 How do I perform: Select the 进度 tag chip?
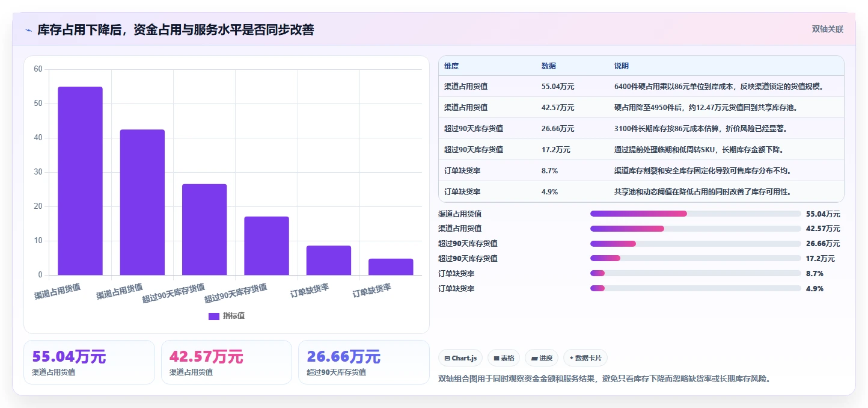[x=542, y=358]
